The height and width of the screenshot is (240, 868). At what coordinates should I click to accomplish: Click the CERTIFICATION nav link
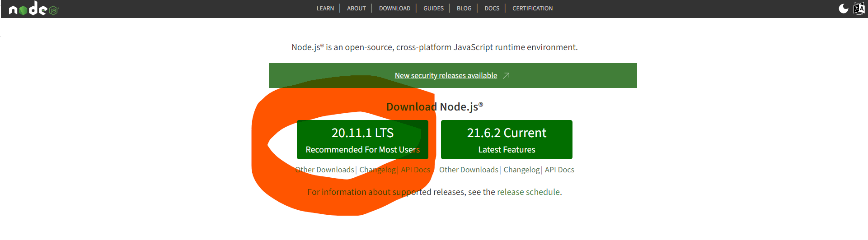(x=532, y=9)
